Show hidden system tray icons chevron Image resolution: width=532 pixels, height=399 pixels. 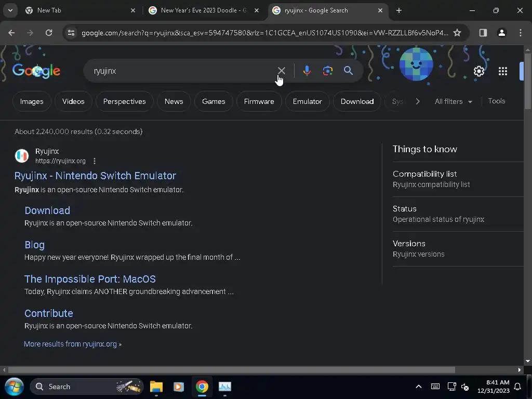tap(419, 387)
